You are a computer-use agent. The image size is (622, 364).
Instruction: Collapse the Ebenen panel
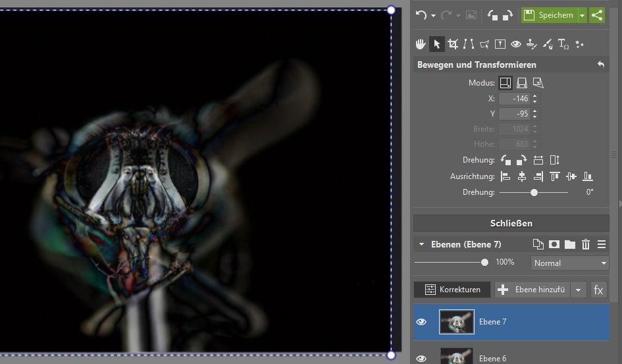tap(421, 244)
